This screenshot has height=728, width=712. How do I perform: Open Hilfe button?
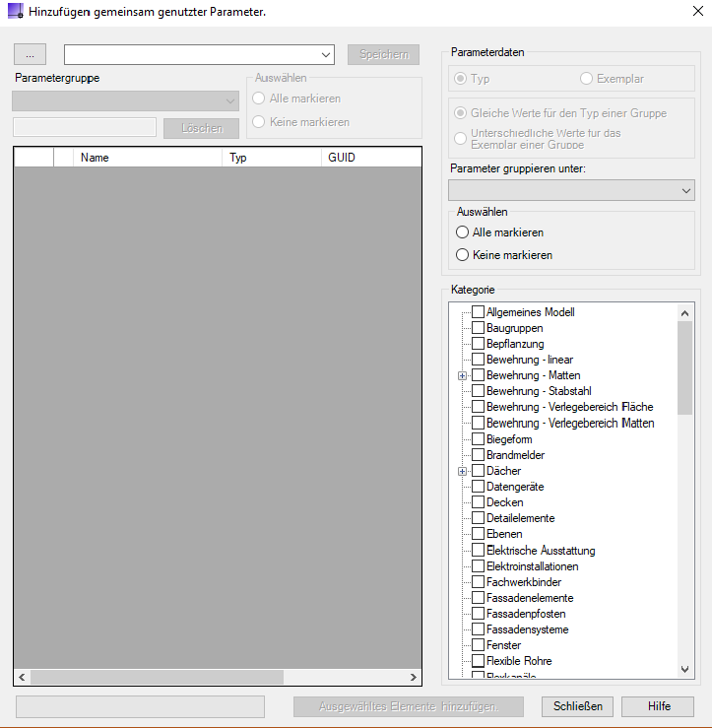658,706
